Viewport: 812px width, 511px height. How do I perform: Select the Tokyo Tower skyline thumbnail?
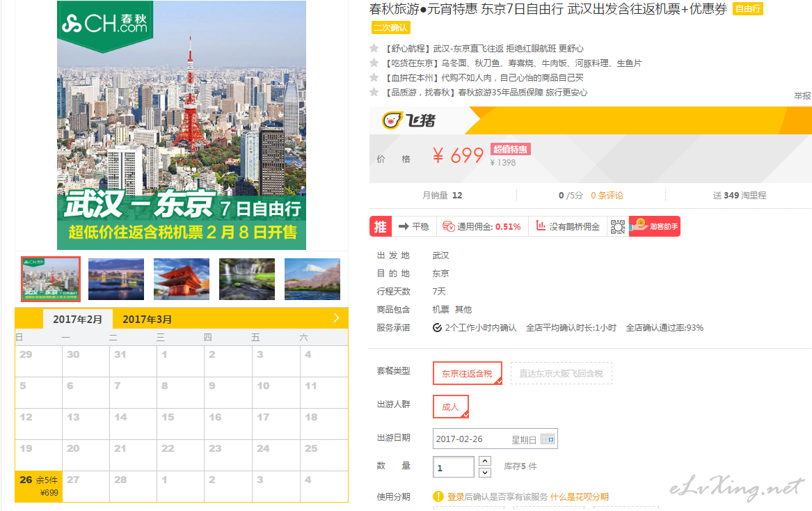[x=51, y=278]
